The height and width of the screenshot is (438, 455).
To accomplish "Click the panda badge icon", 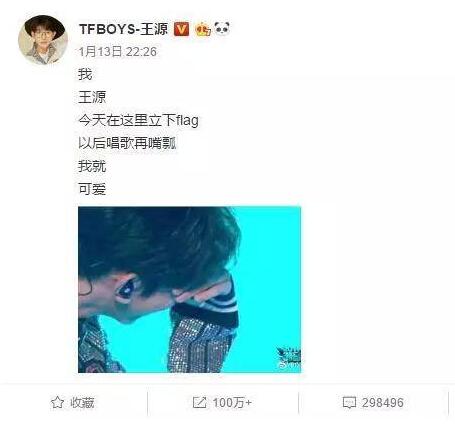I will tap(222, 29).
